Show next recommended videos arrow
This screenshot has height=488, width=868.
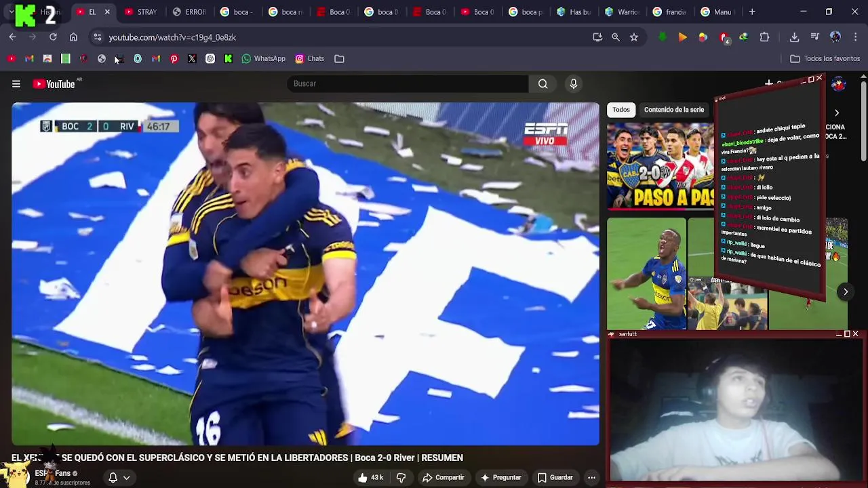coord(846,292)
